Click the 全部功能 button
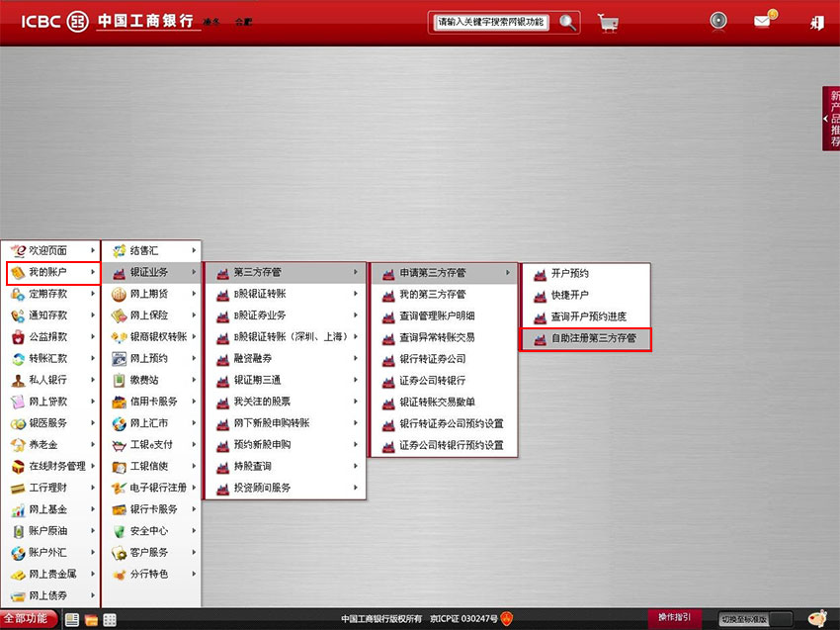Viewport: 840px width, 630px height. click(29, 619)
